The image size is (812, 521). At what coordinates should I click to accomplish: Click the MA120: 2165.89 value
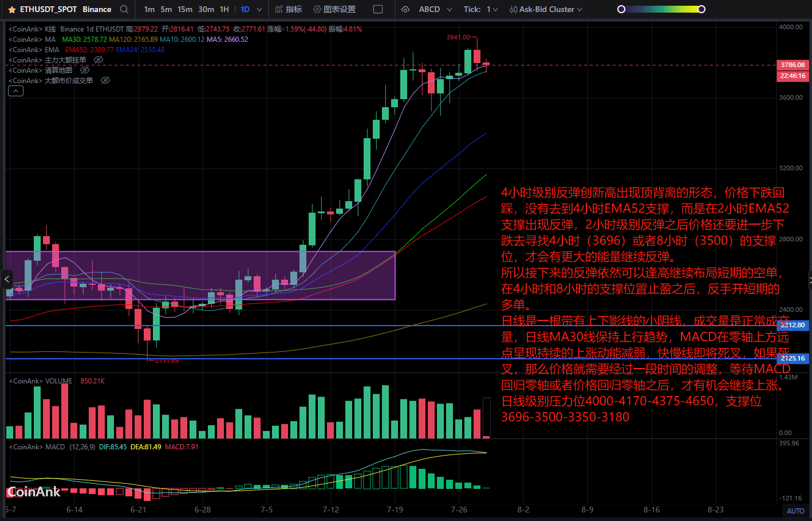click(x=133, y=40)
